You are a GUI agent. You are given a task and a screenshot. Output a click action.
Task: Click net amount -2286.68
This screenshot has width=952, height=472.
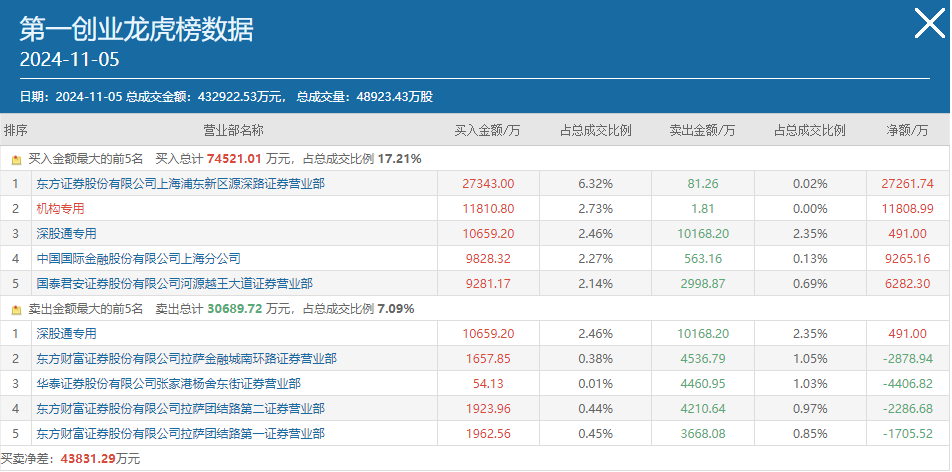pos(907,409)
